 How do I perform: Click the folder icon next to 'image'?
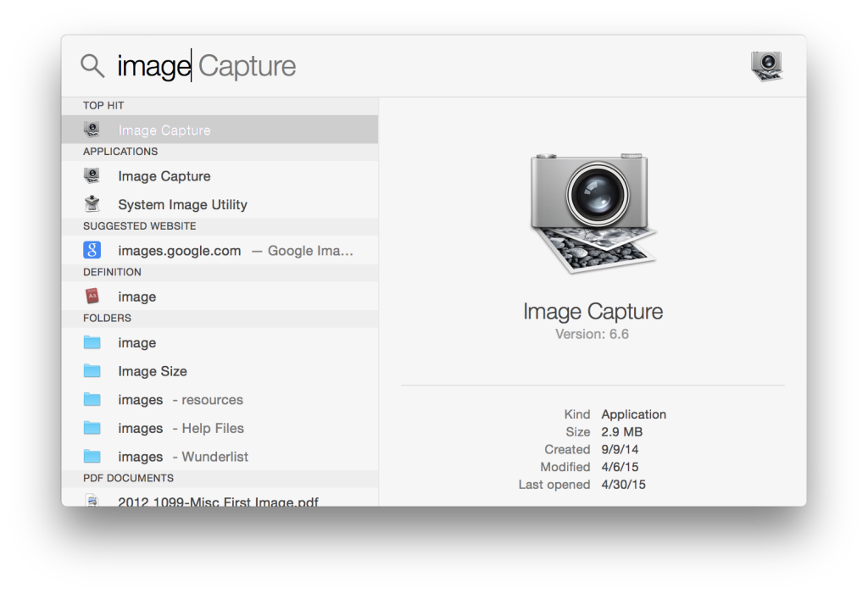point(92,342)
